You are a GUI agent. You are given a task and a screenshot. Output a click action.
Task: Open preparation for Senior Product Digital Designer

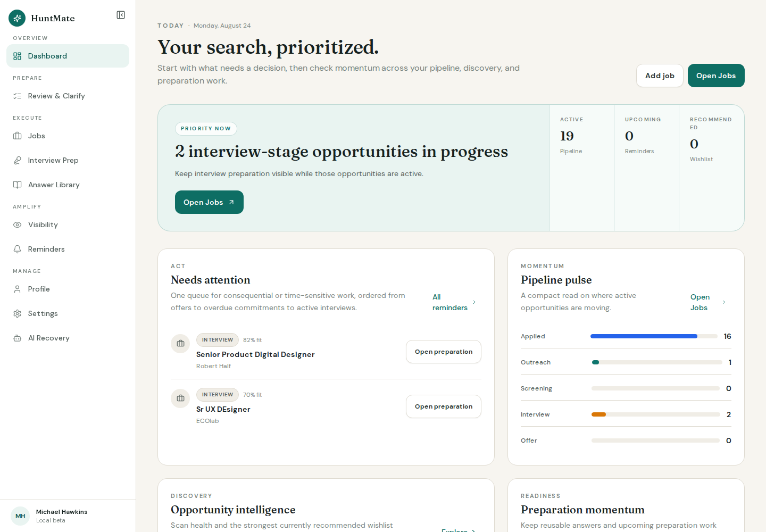(x=444, y=352)
